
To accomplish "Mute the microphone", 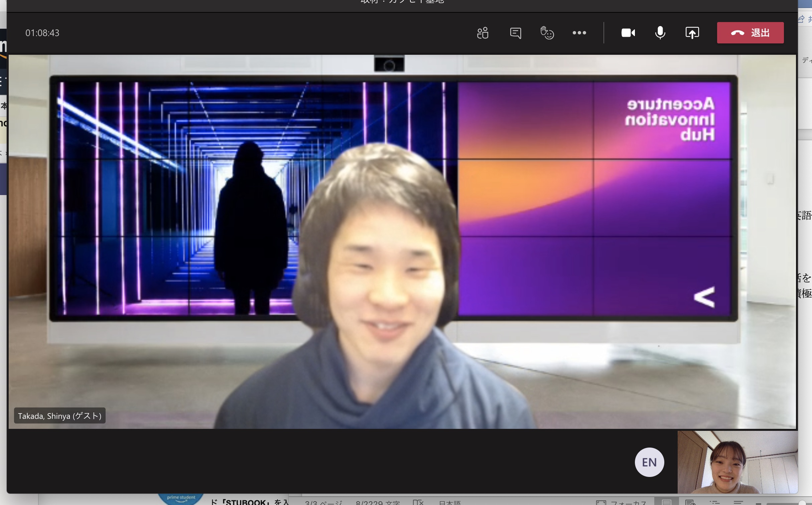I will [x=660, y=33].
